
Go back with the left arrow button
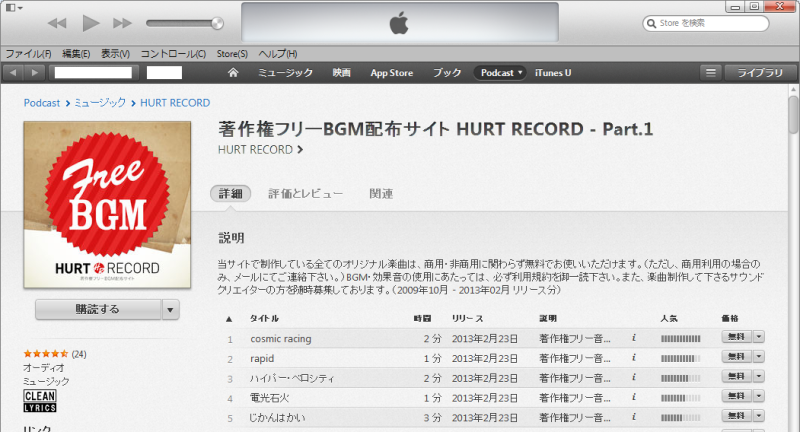(13, 72)
